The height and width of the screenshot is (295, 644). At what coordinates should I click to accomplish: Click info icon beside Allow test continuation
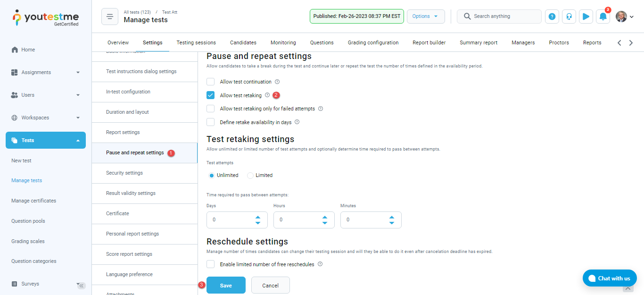[x=277, y=82]
